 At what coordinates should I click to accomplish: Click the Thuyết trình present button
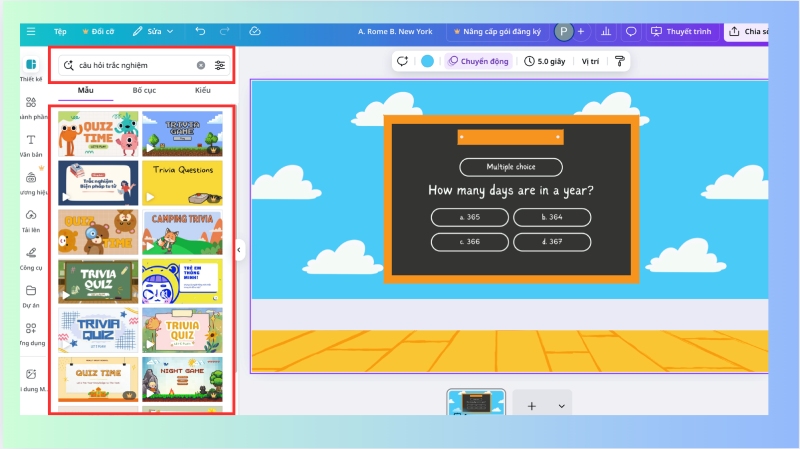(x=681, y=31)
